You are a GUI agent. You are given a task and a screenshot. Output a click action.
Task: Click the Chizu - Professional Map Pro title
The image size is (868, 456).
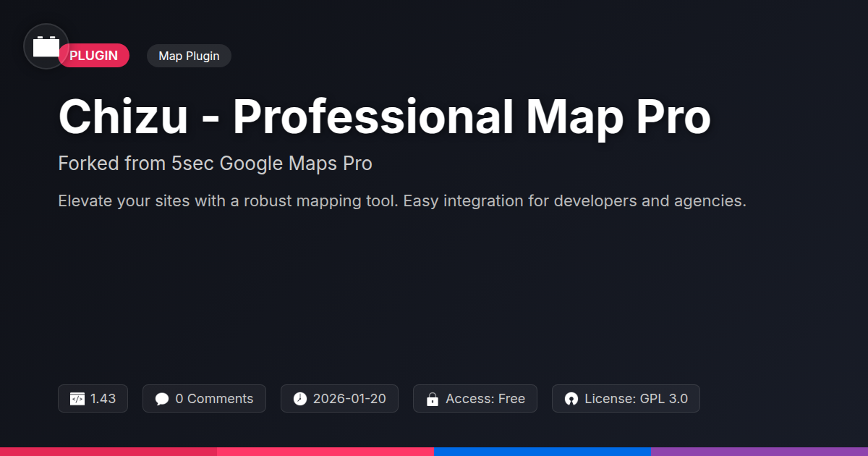pyautogui.click(x=384, y=116)
